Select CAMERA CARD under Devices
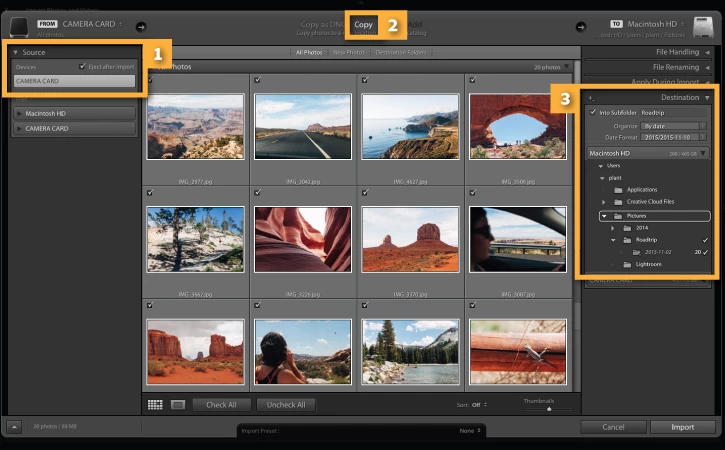 [74, 81]
